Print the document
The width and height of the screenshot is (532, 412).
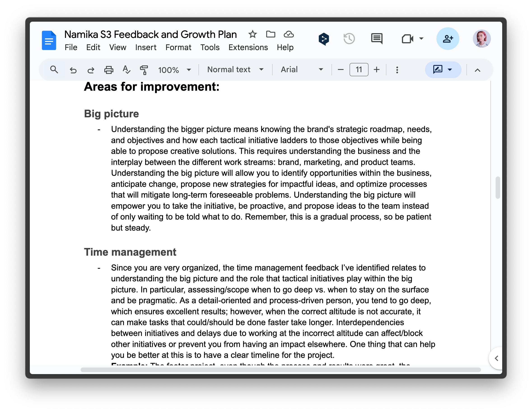109,70
